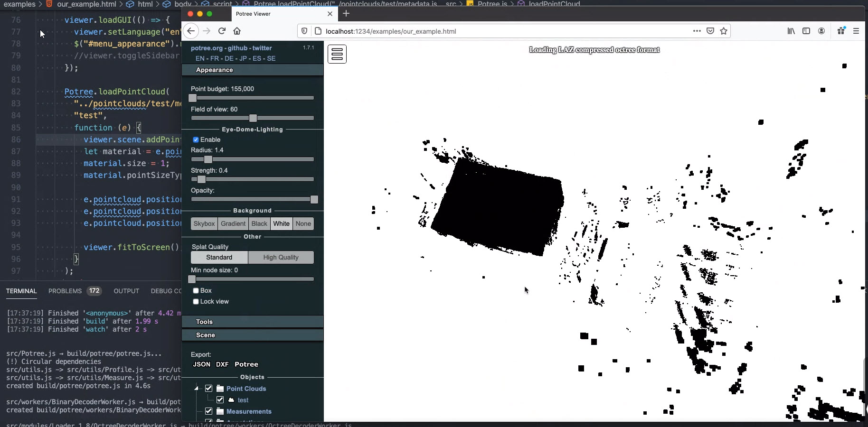This screenshot has height=427, width=868.
Task: Switch to the PROBLEMS tab
Action: 65,291
